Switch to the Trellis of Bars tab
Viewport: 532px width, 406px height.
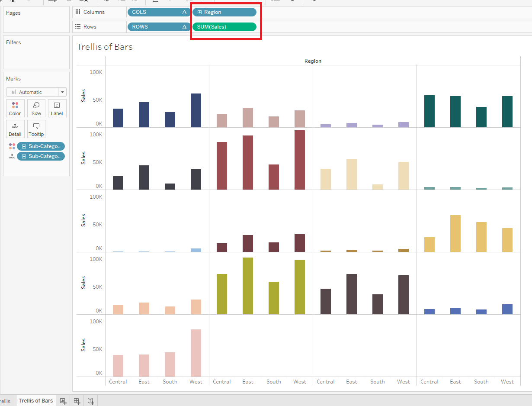pyautogui.click(x=36, y=401)
